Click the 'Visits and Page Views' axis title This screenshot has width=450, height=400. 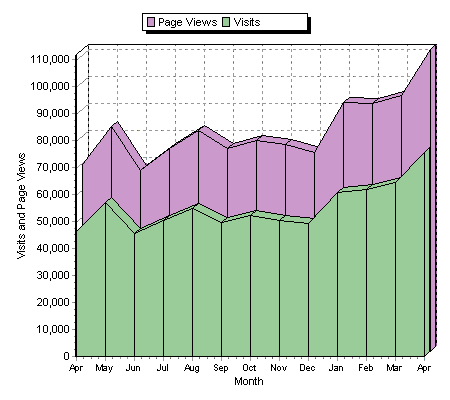click(x=21, y=206)
